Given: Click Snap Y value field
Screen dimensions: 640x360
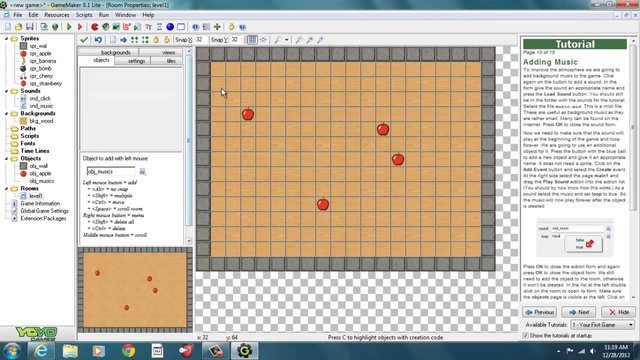Looking at the screenshot, I should [x=236, y=40].
